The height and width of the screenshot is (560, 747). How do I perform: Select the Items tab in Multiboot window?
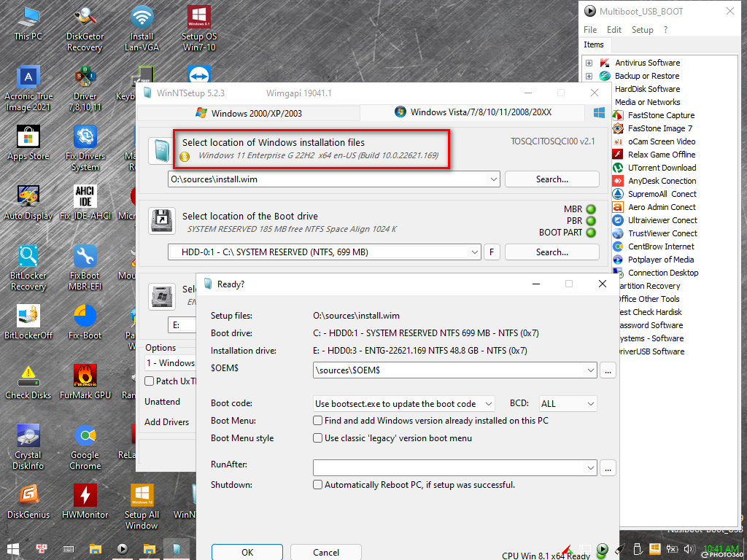[594, 44]
